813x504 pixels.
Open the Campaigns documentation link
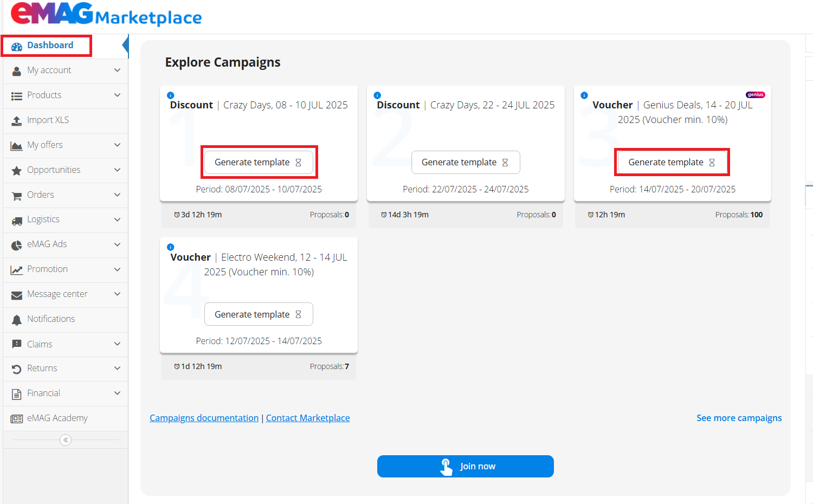[204, 418]
